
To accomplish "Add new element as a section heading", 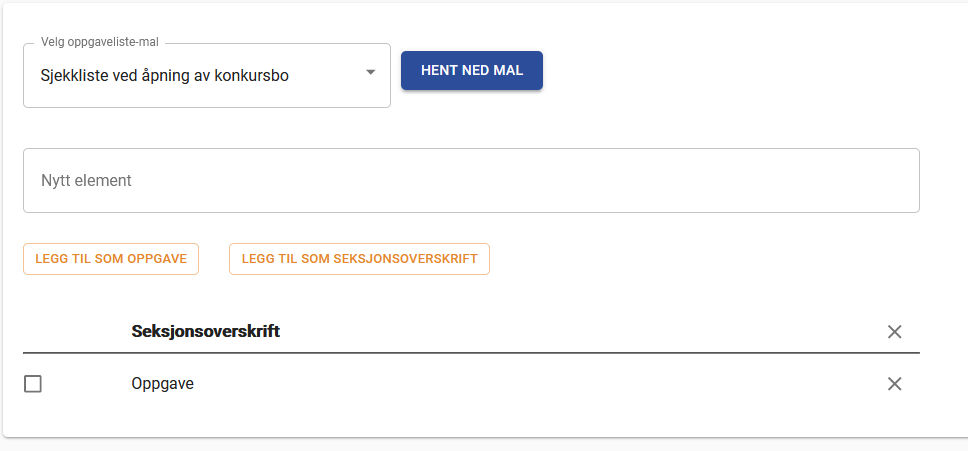I will (x=359, y=258).
